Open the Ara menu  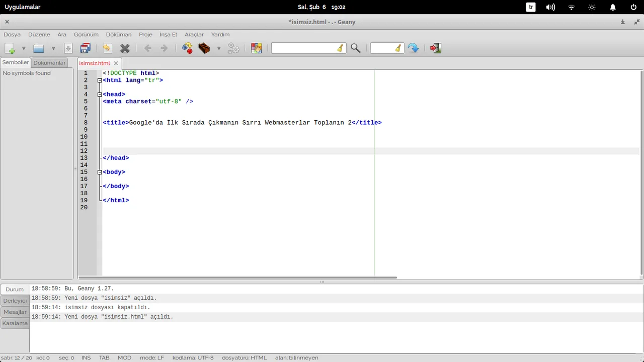click(62, 35)
